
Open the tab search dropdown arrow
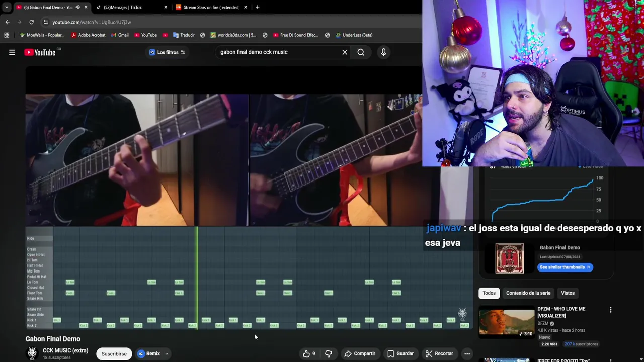pyautogui.click(x=7, y=7)
